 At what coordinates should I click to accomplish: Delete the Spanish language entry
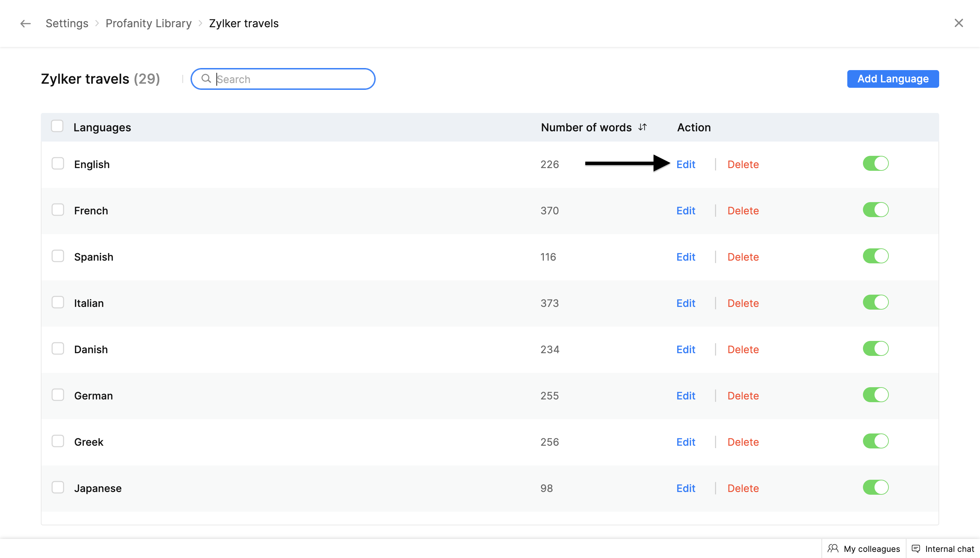743,257
